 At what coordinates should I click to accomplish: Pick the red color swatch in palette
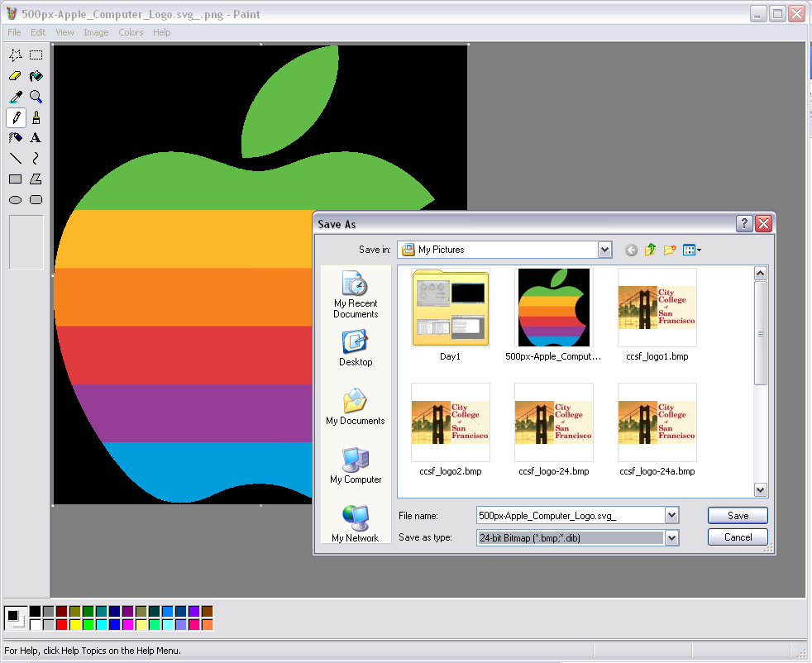(62, 625)
